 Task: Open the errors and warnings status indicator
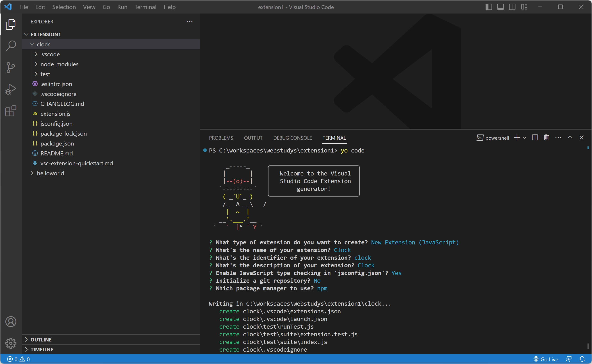click(x=18, y=359)
